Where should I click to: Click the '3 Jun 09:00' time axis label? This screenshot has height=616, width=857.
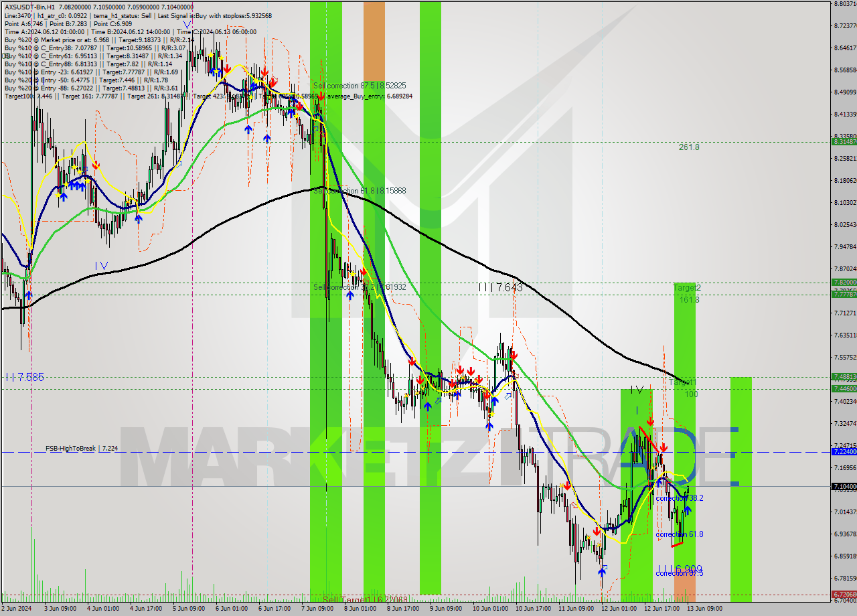pyautogui.click(x=60, y=609)
